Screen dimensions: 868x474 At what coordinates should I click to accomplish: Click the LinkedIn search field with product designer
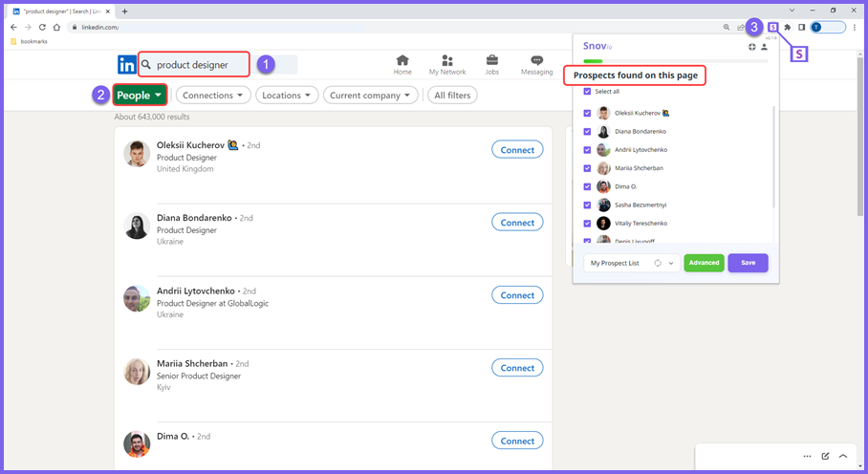click(194, 65)
